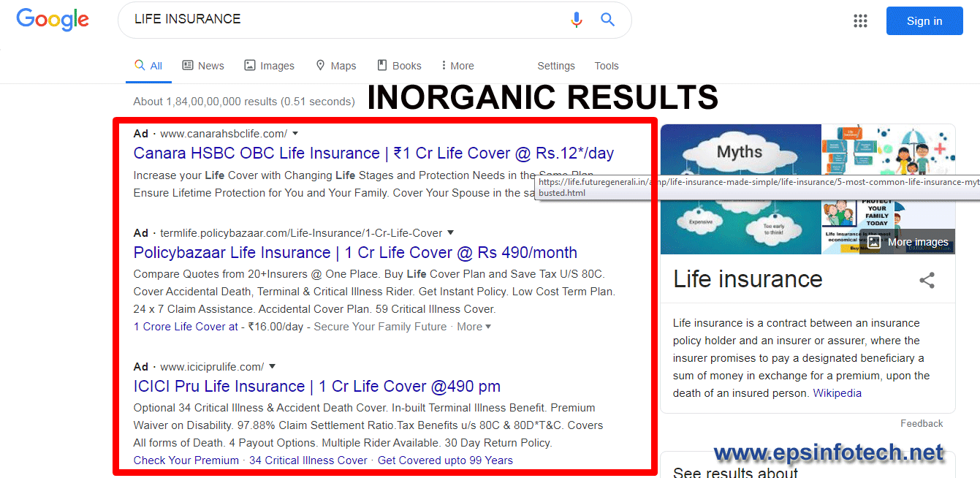Open Canara HSBC OBC Life Insurance ad

pyautogui.click(x=373, y=153)
